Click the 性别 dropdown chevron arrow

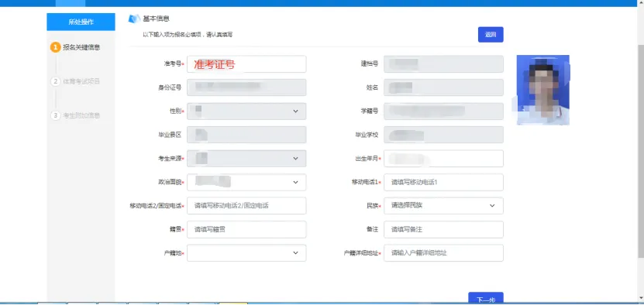tap(296, 111)
